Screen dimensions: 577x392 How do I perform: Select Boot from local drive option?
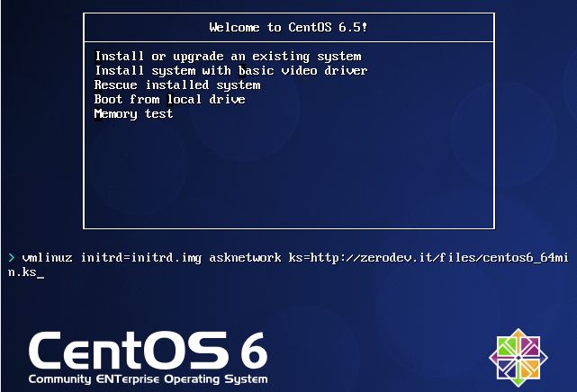pyautogui.click(x=169, y=99)
